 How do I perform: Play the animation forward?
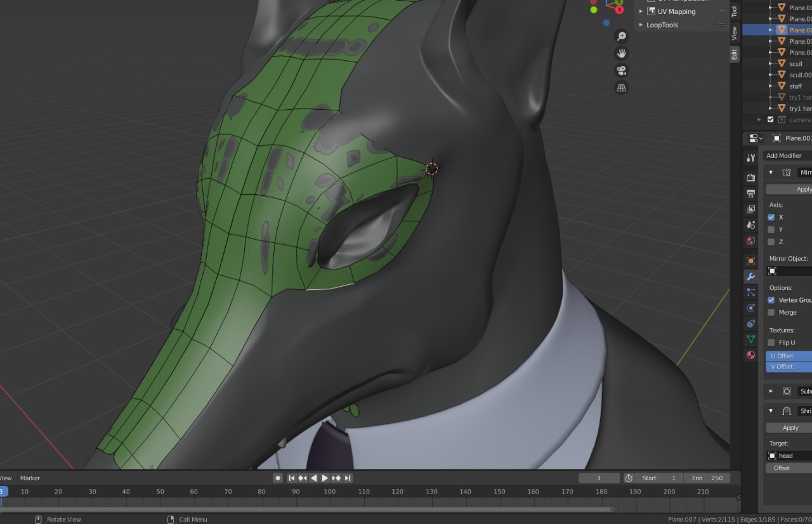(325, 478)
